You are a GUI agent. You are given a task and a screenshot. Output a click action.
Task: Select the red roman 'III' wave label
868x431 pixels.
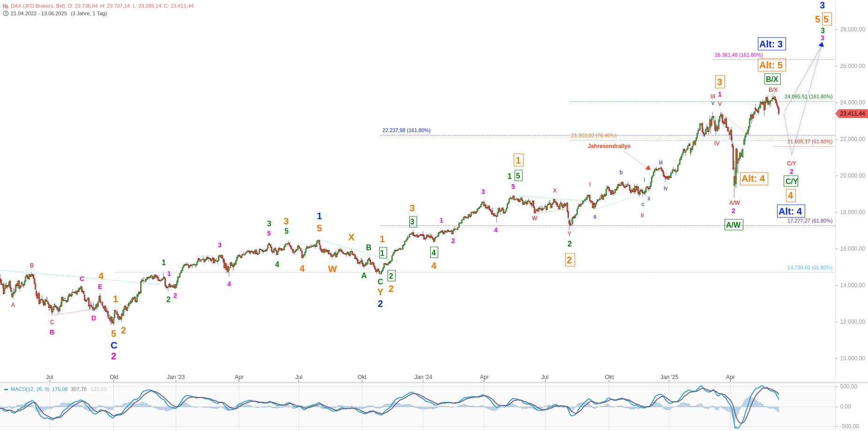tap(713, 97)
